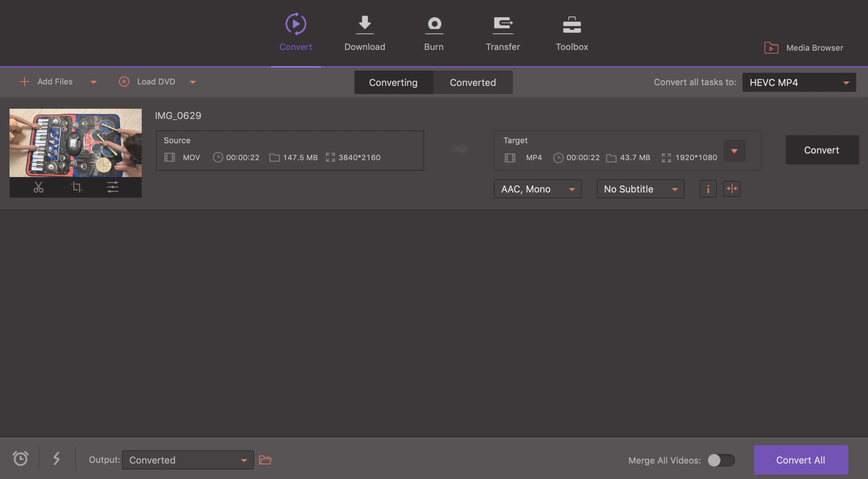This screenshot has height=479, width=868.
Task: Open the Convert section
Action: click(x=296, y=32)
